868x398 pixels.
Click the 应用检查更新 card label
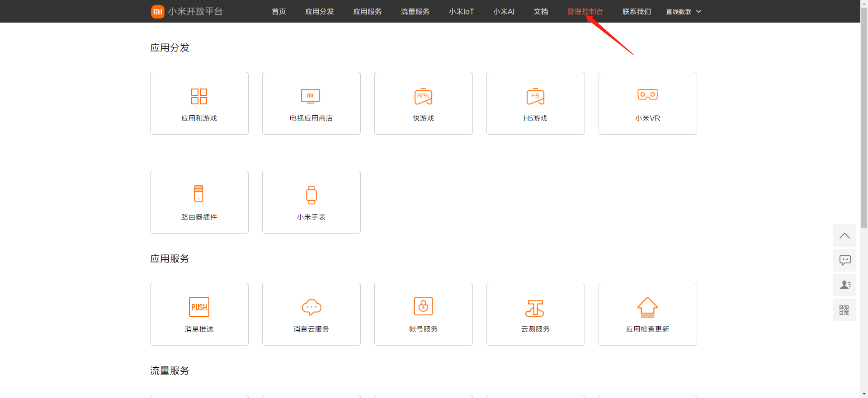tap(647, 329)
